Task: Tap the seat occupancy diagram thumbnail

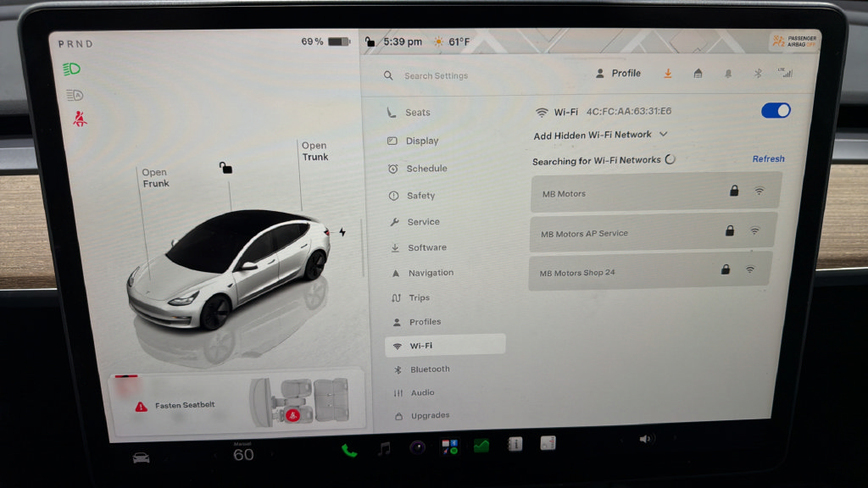Action: tap(300, 402)
